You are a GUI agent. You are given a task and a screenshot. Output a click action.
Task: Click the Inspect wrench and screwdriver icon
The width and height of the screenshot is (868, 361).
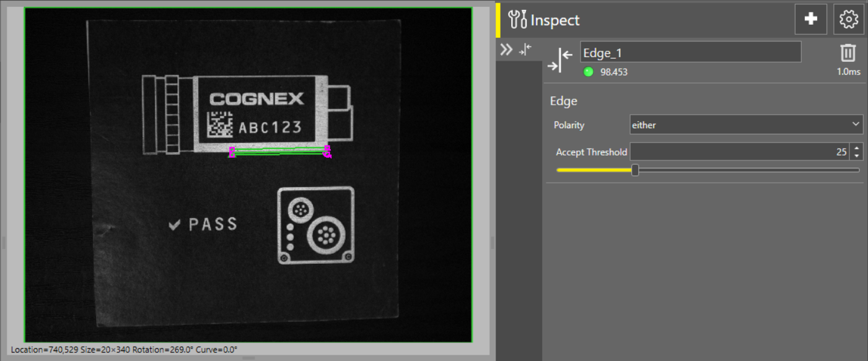coord(517,20)
